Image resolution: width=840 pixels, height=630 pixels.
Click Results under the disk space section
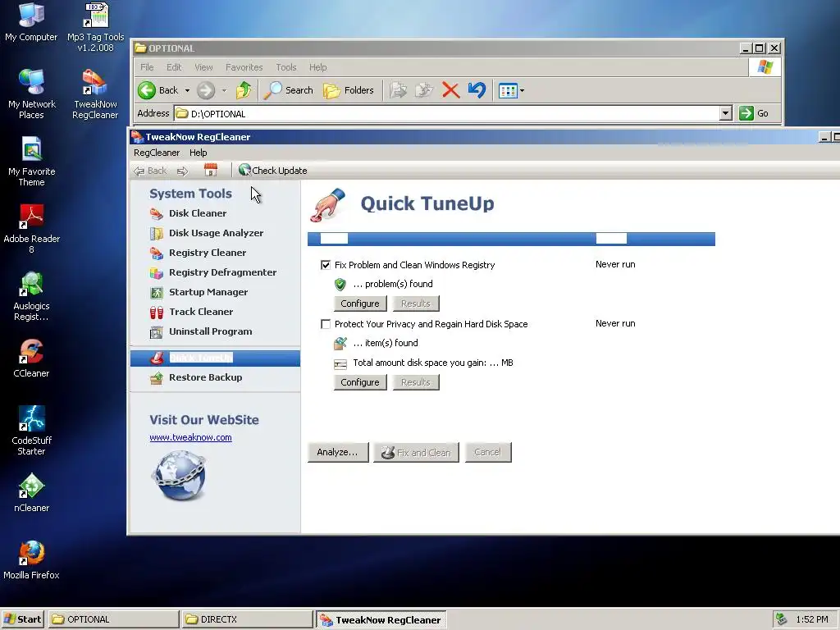[x=416, y=382]
